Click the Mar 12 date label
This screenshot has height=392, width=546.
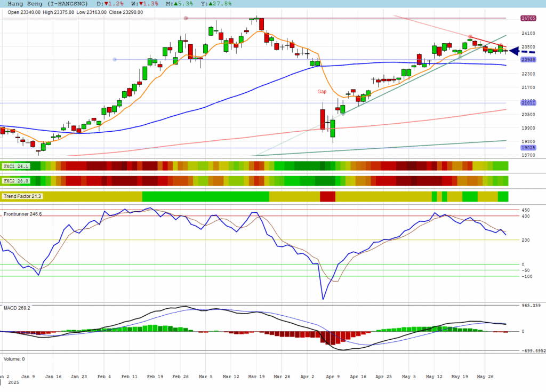pos(231,377)
